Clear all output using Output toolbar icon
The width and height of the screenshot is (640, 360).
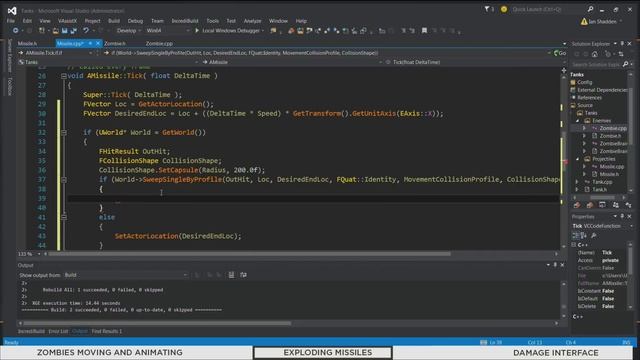[231, 275]
